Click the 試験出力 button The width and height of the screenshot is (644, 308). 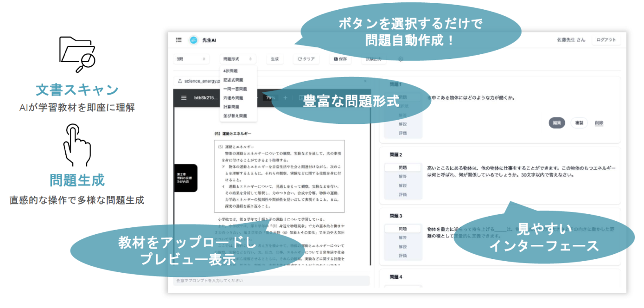click(x=374, y=59)
